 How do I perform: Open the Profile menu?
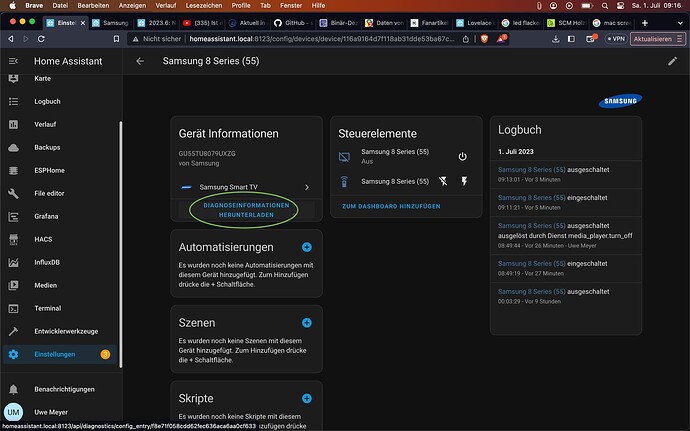click(x=241, y=5)
